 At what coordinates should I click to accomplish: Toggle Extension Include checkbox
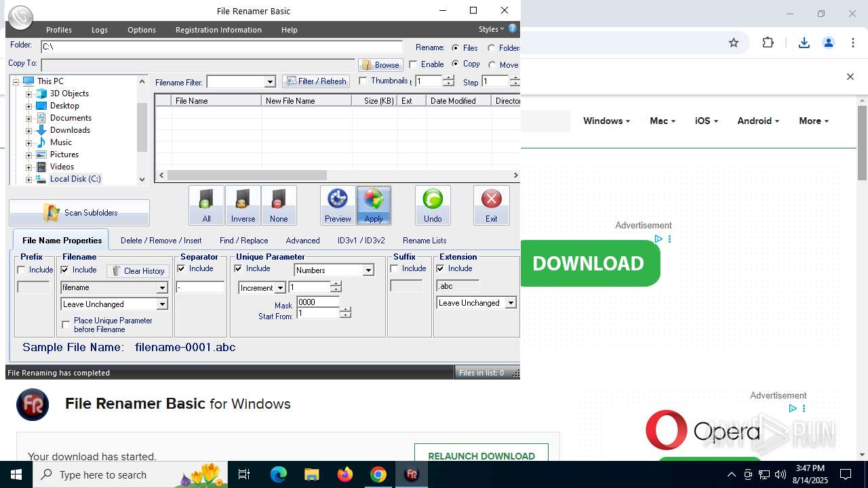[x=441, y=268]
